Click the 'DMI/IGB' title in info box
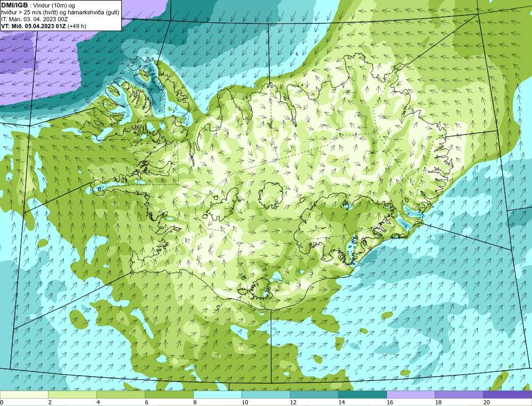532x406 pixels. click(x=14, y=5)
